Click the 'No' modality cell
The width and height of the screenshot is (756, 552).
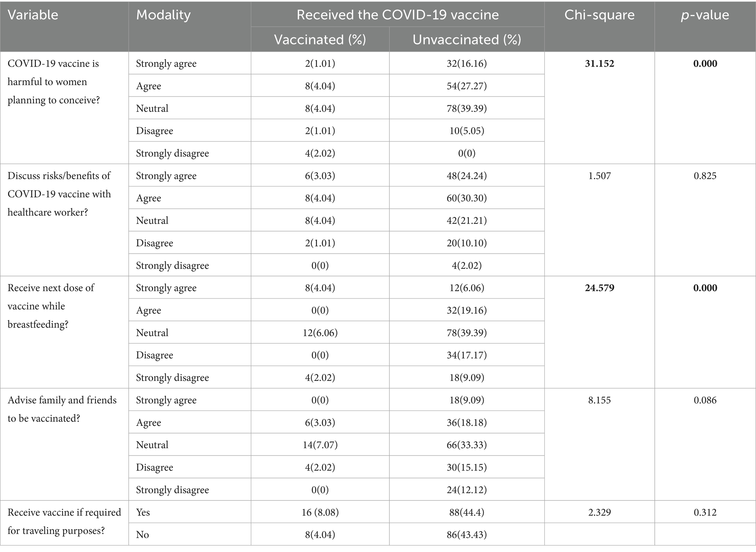pyautogui.click(x=143, y=535)
